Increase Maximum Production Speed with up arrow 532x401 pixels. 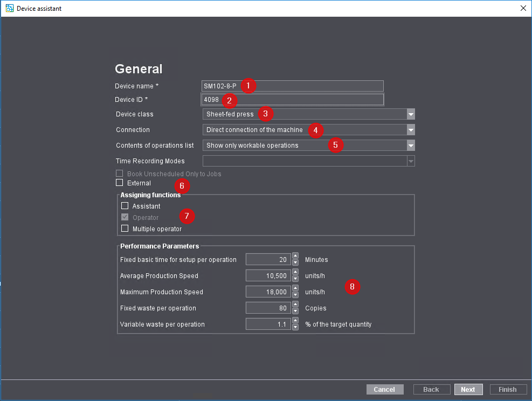(295, 289)
